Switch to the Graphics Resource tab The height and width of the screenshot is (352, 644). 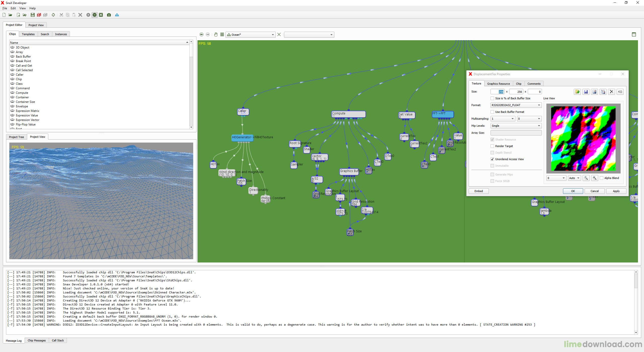tap(498, 84)
